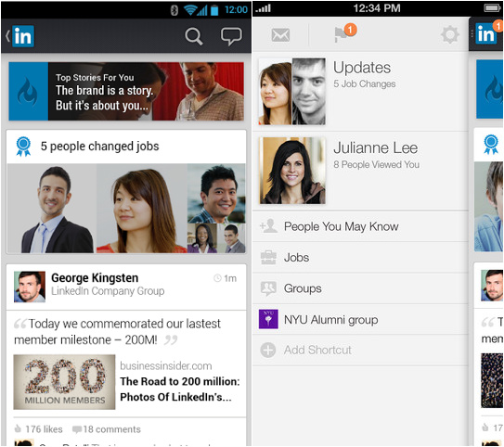The height and width of the screenshot is (447, 504).
Task: Tap the blue flame Top Stories icon
Action: point(28,92)
